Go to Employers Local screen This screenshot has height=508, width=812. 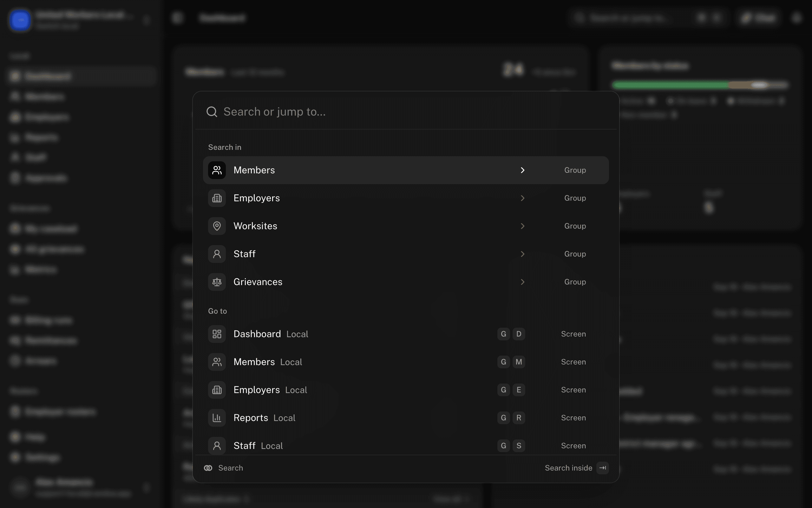tap(406, 389)
